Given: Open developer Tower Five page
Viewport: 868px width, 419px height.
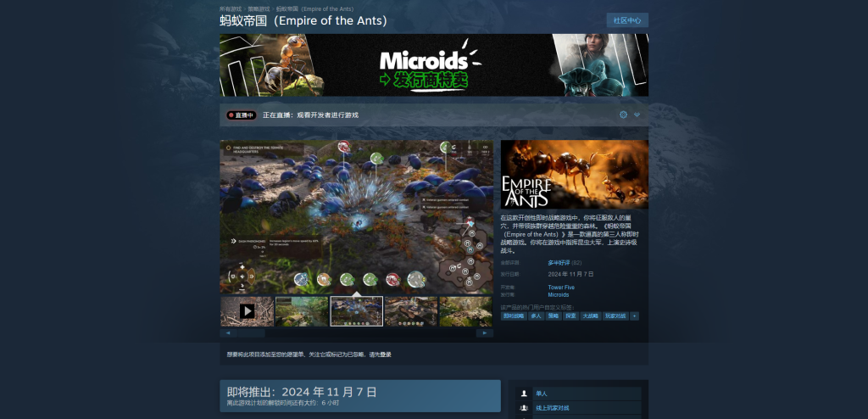Looking at the screenshot, I should (561, 288).
